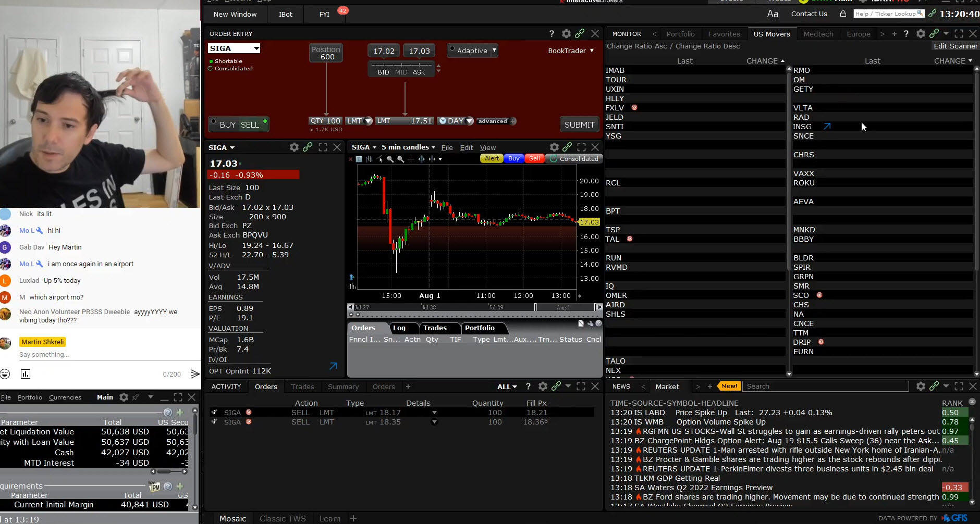The image size is (980, 524).
Task: Open the DAY time-in-force dropdown
Action: coord(456,121)
